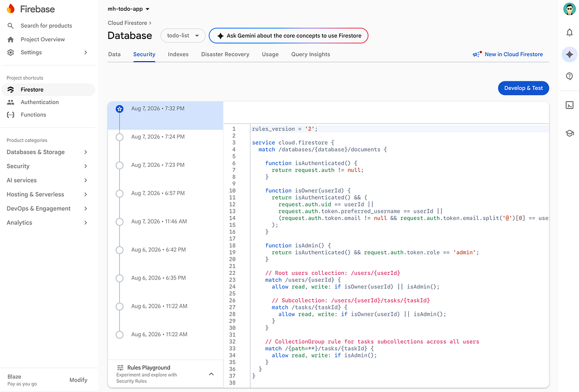Image resolution: width=579 pixels, height=392 pixels.
Task: Switch to the Indexes tab
Action: click(x=178, y=54)
